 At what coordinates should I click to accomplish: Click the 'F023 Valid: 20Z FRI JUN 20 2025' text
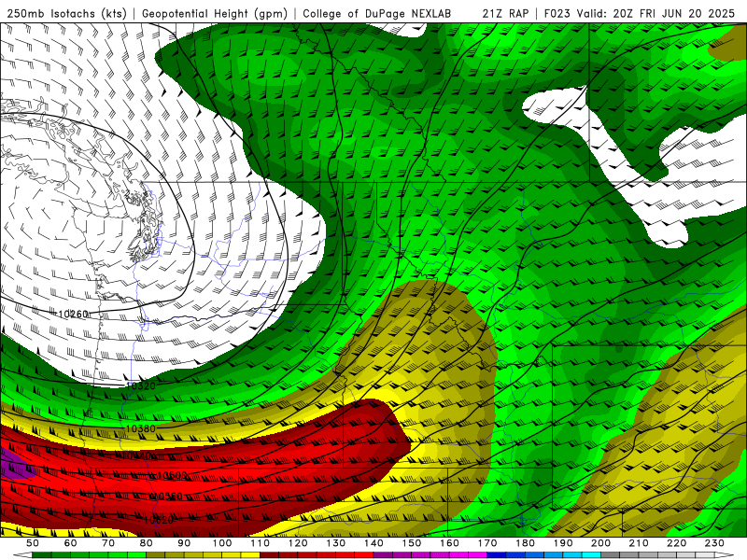pyautogui.click(x=640, y=13)
